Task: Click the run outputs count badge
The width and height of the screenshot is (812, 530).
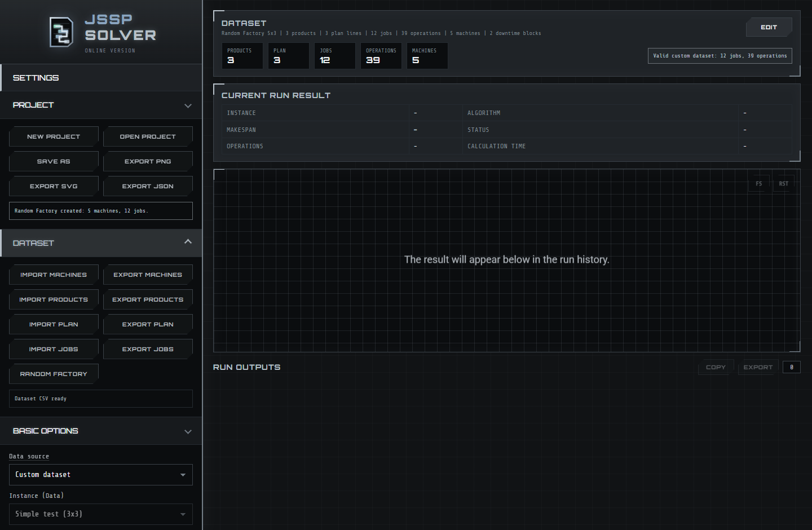Action: click(792, 367)
